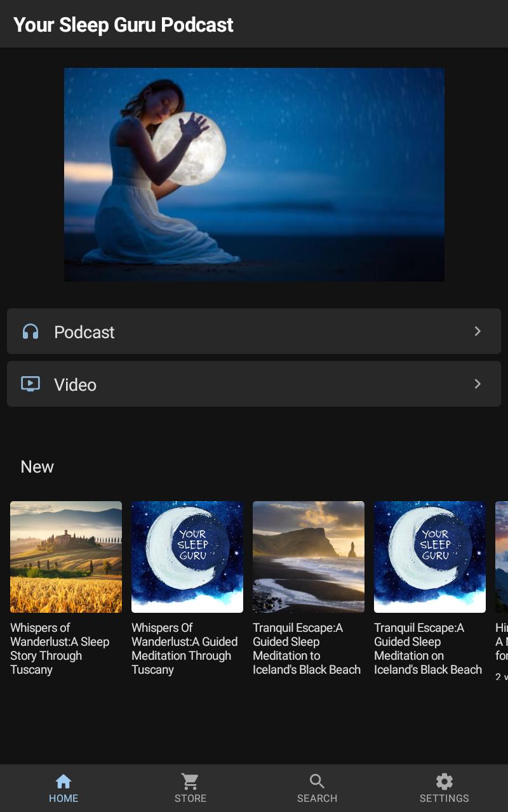Tap the video screen icon
Image resolution: width=508 pixels, height=812 pixels.
pos(30,384)
